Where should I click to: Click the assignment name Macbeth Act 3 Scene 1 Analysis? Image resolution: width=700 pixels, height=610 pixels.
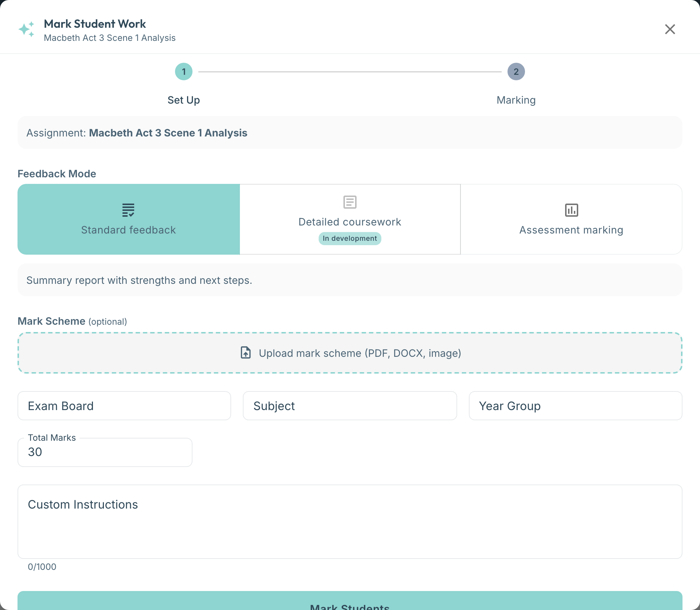[168, 133]
